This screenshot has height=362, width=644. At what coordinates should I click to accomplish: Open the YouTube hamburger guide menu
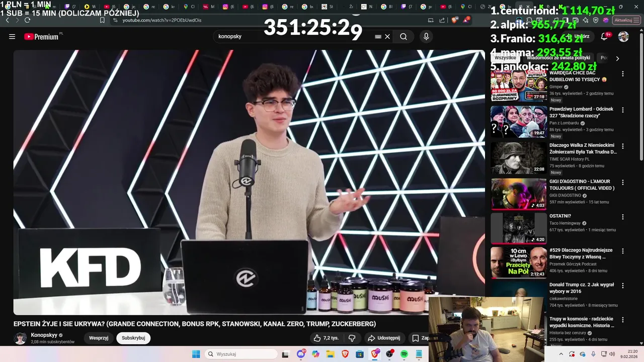click(12, 37)
